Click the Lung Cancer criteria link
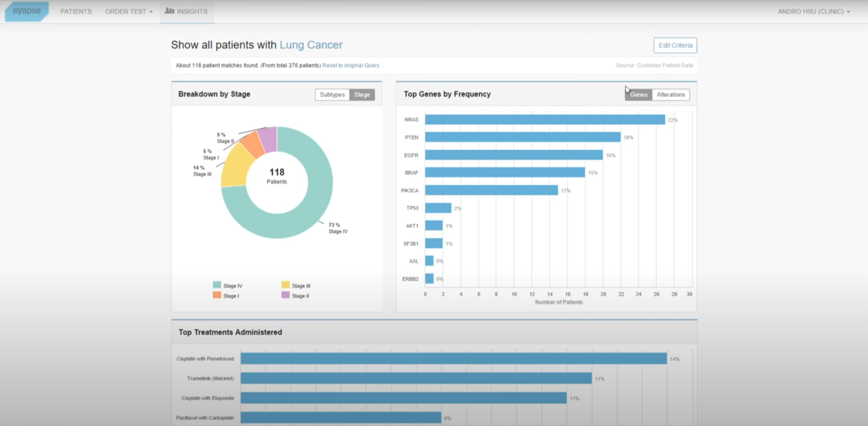 (x=311, y=45)
